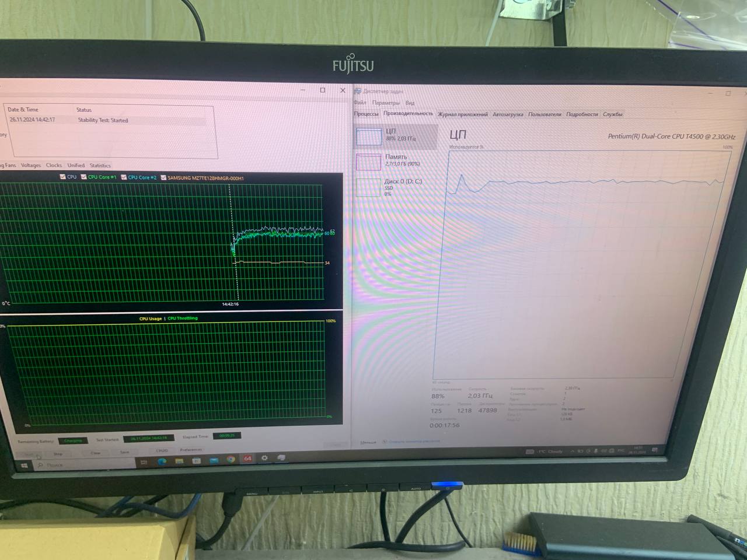Toggle the SAMSUNG MZ7TE128HMGR-000H1 checkbox

tap(163, 177)
